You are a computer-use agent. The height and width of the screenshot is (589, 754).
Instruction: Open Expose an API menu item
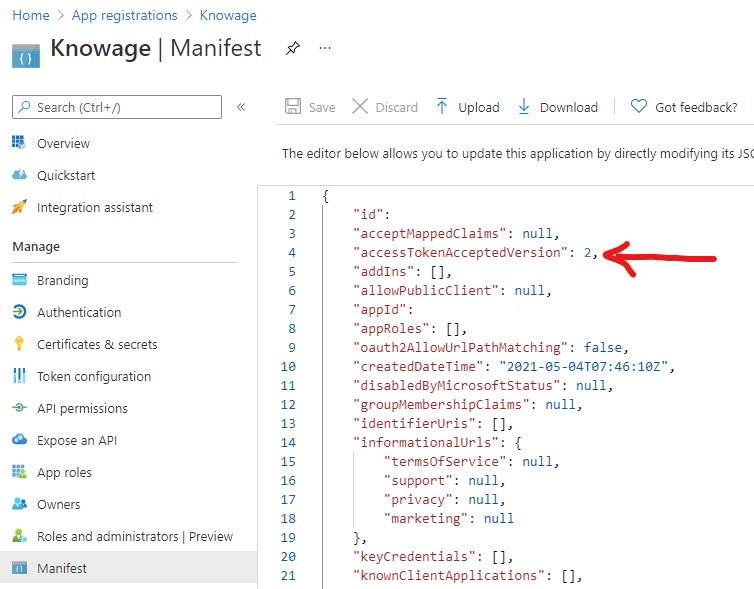[x=77, y=440]
